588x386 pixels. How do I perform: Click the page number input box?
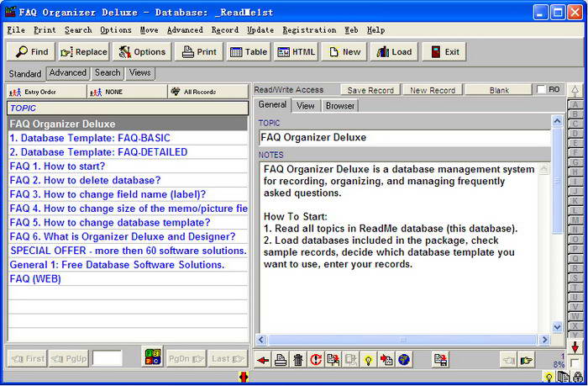click(x=108, y=358)
